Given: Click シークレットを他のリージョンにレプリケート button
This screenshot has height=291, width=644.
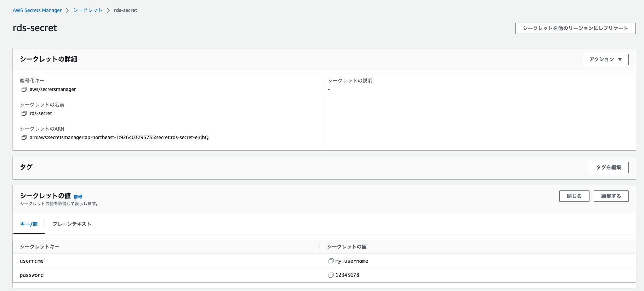Looking at the screenshot, I should (x=575, y=28).
